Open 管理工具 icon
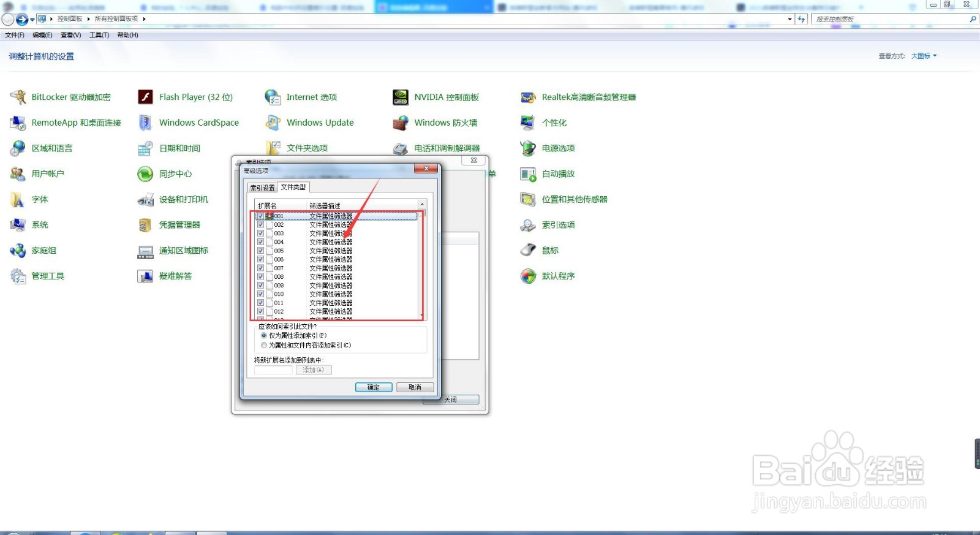 click(x=18, y=276)
